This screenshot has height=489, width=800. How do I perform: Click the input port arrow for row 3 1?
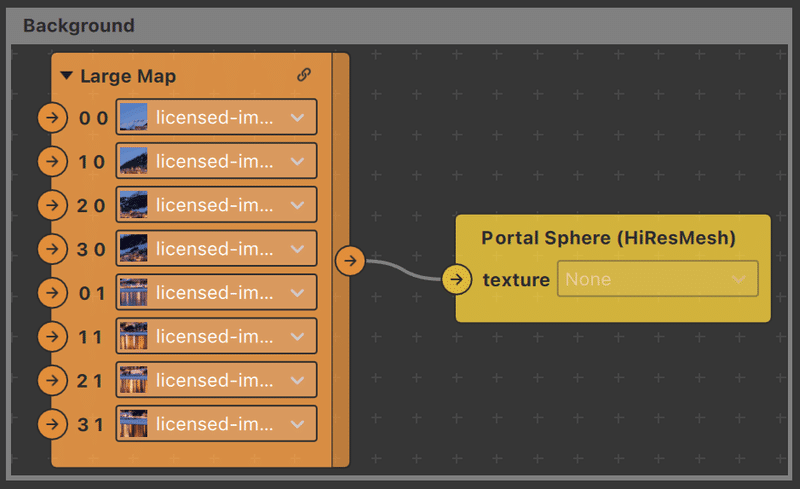[53, 424]
